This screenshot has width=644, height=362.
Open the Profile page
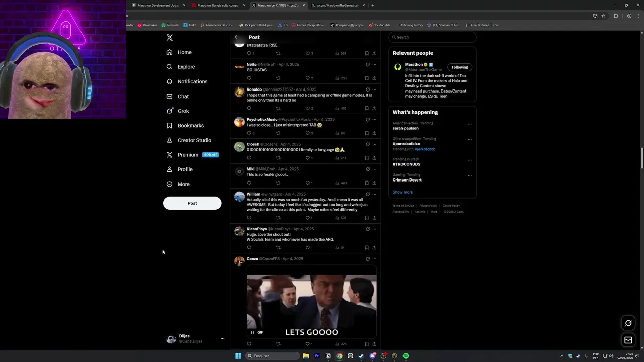(x=180, y=169)
